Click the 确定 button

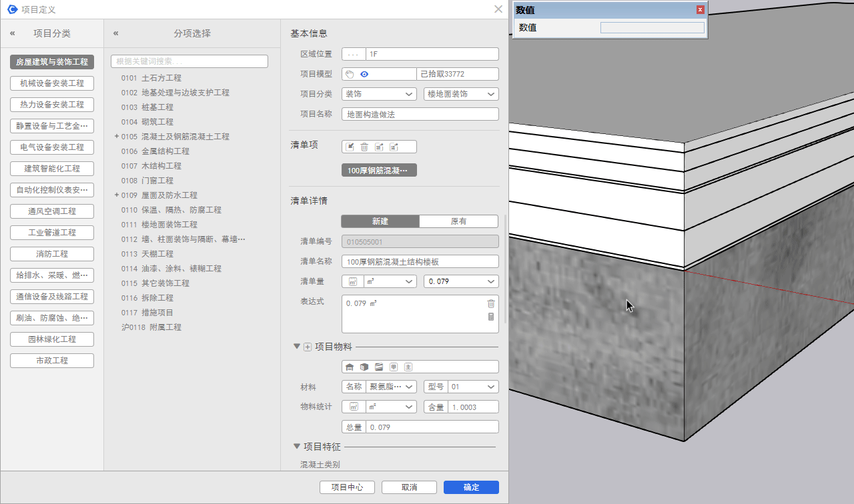(x=471, y=487)
